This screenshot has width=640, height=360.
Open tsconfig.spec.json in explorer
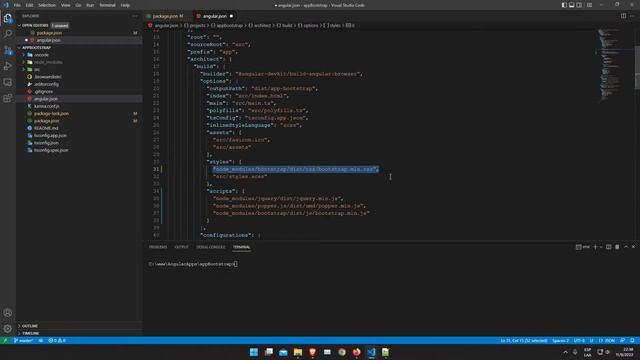click(x=51, y=150)
